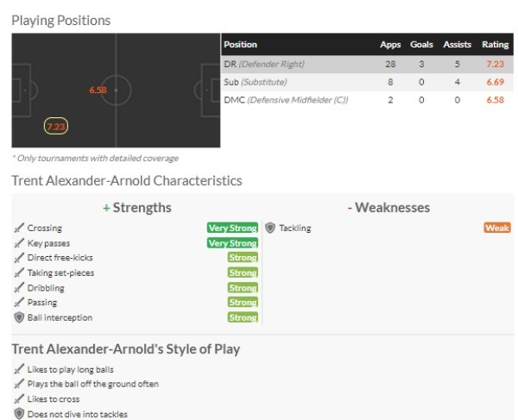Click the icon beside Likes to play long balls

[18, 369]
